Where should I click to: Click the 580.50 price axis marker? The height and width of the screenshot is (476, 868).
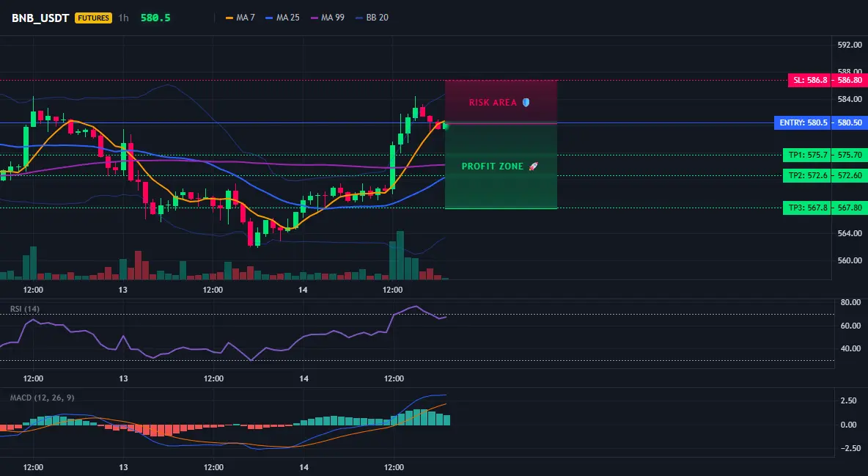(850, 123)
